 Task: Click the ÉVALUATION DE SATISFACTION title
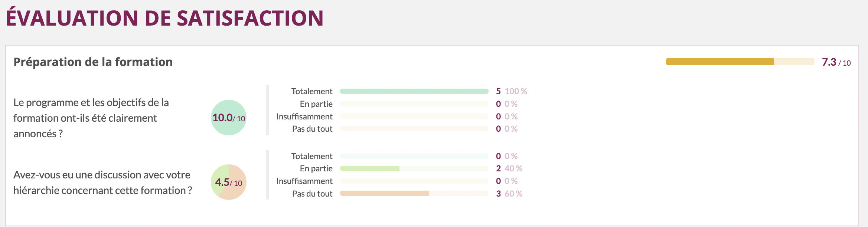point(165,18)
